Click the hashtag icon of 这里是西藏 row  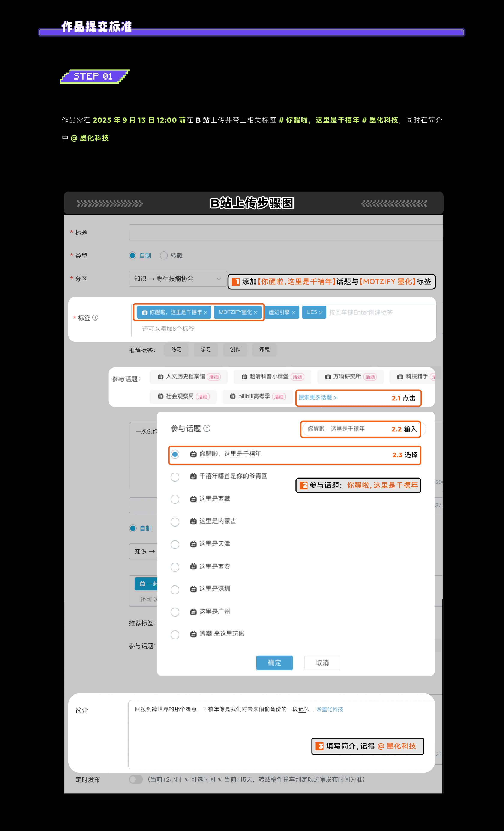[x=193, y=499]
